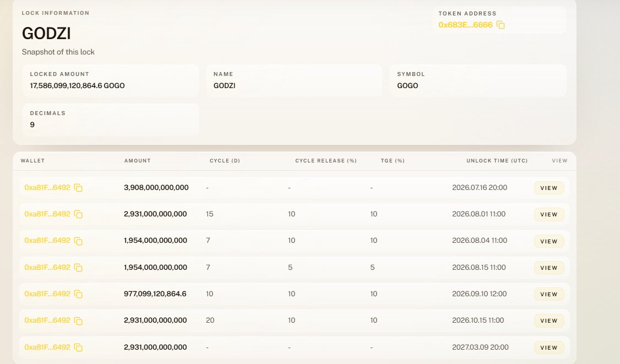Select amount 977,099,120,864.6
The width and height of the screenshot is (620, 364).
pyautogui.click(x=155, y=294)
